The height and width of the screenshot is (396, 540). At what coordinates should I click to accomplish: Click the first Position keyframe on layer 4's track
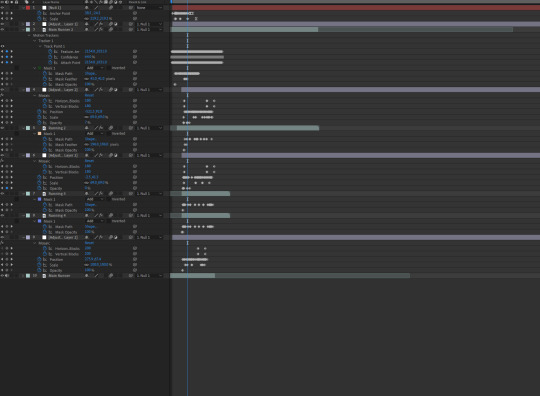click(185, 112)
